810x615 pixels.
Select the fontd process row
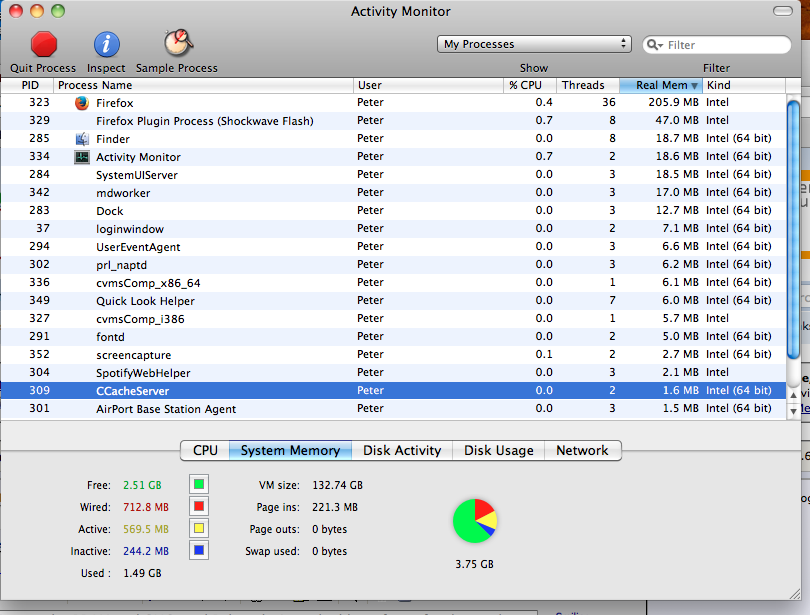click(393, 337)
